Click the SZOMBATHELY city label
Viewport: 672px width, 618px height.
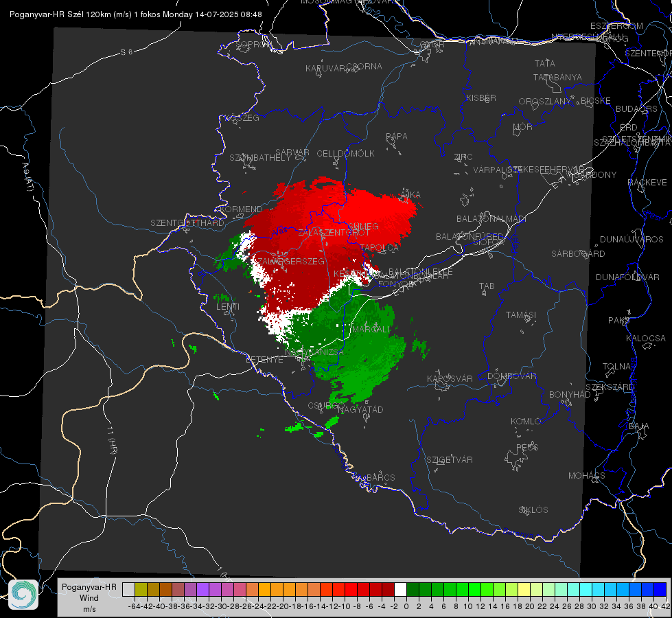click(260, 157)
